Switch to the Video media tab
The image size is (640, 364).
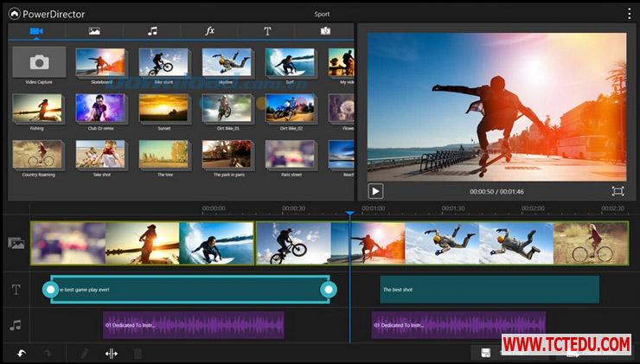[x=36, y=31]
